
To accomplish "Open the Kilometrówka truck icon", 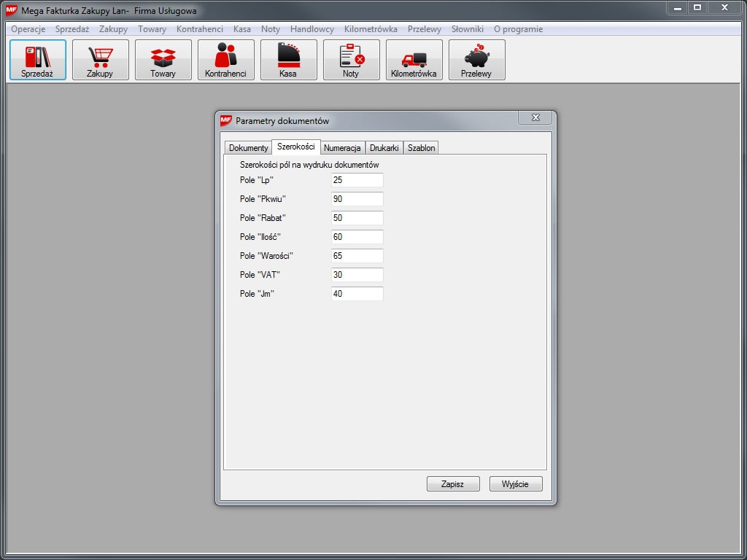I will (x=414, y=60).
